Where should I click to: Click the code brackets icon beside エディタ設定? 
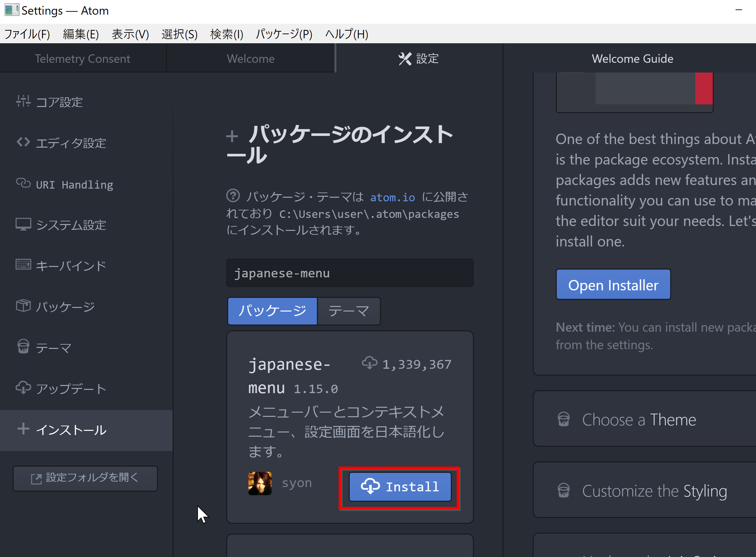[23, 142]
